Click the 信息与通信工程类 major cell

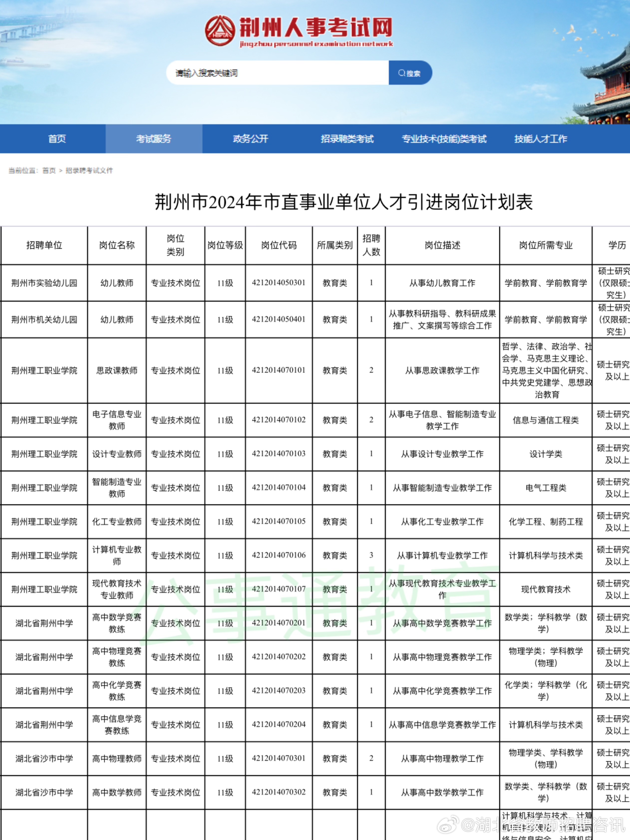[546, 420]
